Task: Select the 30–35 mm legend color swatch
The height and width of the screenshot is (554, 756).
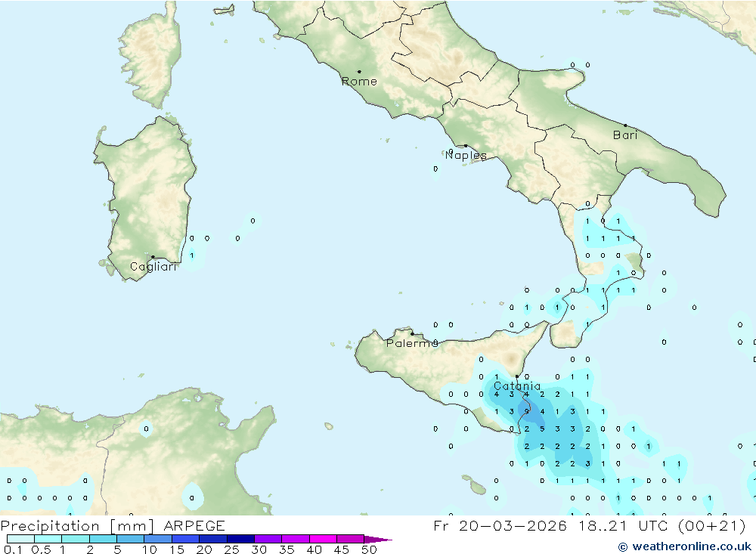Action: (268, 539)
